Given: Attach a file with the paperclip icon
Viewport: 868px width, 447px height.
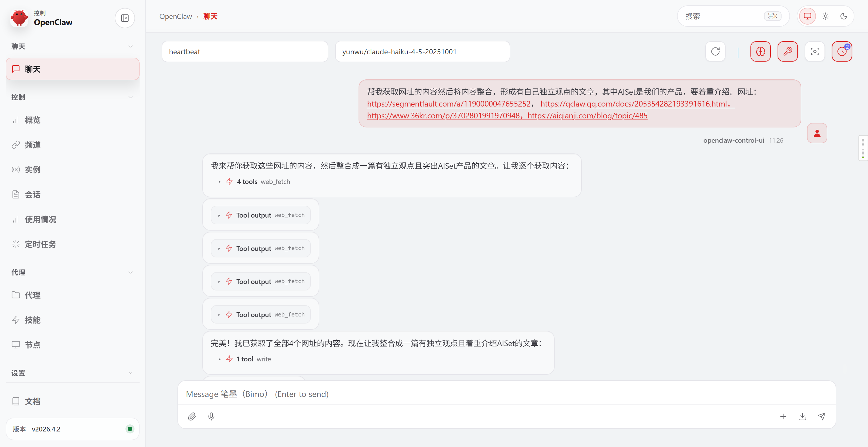Looking at the screenshot, I should [x=192, y=416].
